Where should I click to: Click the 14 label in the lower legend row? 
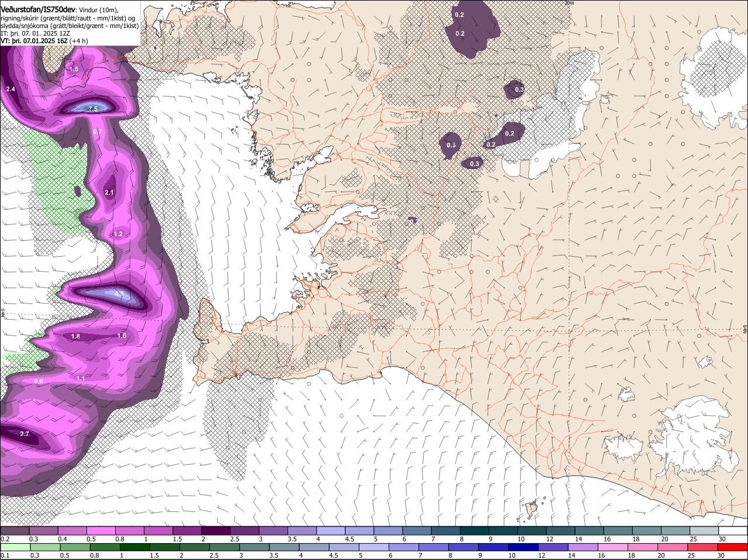coord(572,555)
